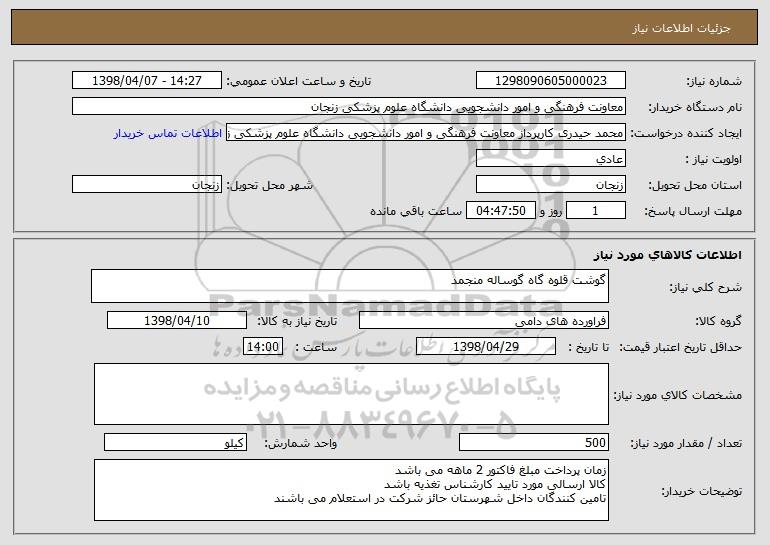Click the general description field گوشت قلوه گاه
Image resolution: width=770 pixels, height=545 pixels.
point(350,286)
